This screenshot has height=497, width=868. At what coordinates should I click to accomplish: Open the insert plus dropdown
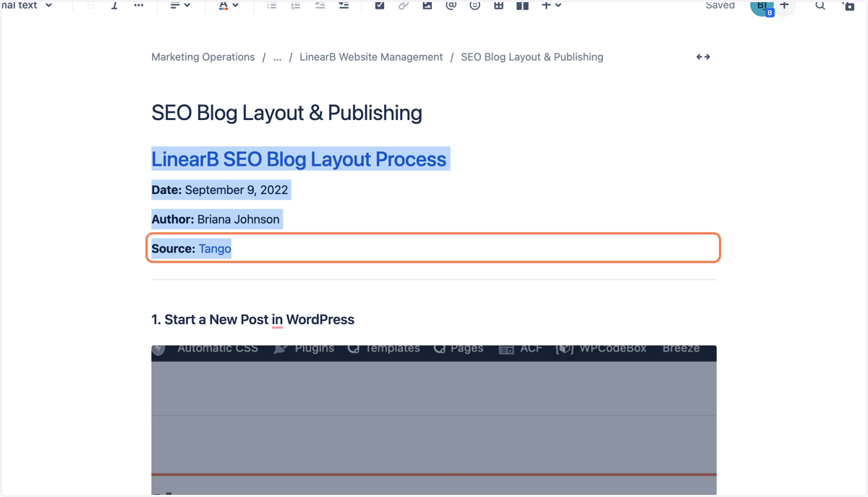[551, 5]
